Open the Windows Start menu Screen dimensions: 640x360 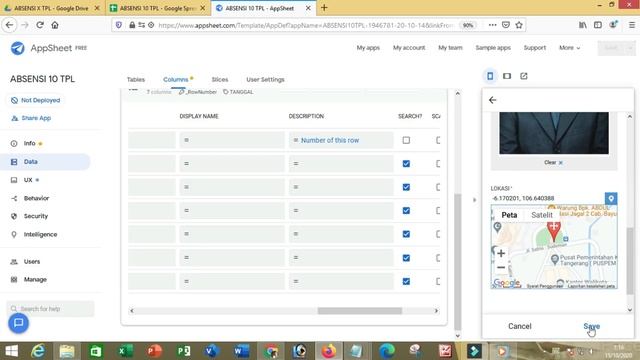pos(11,351)
